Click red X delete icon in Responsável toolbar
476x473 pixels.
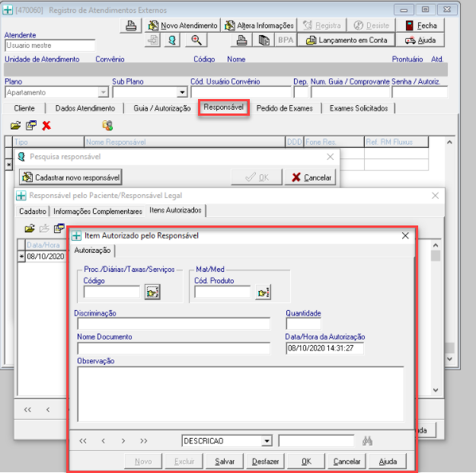click(x=46, y=126)
